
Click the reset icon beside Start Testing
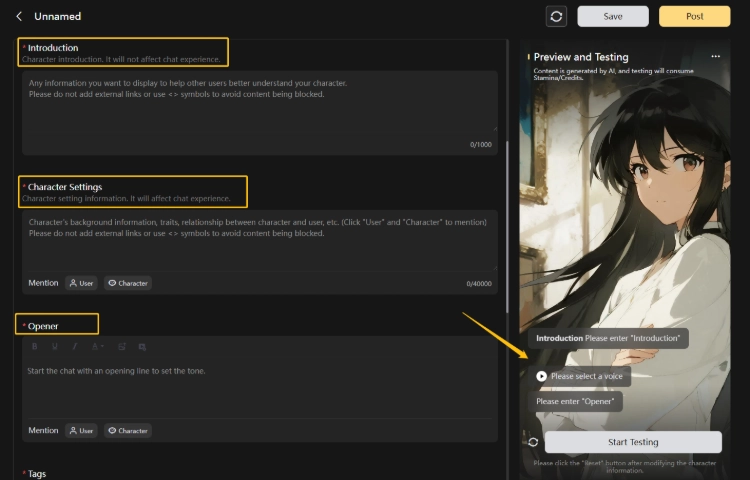[533, 442]
